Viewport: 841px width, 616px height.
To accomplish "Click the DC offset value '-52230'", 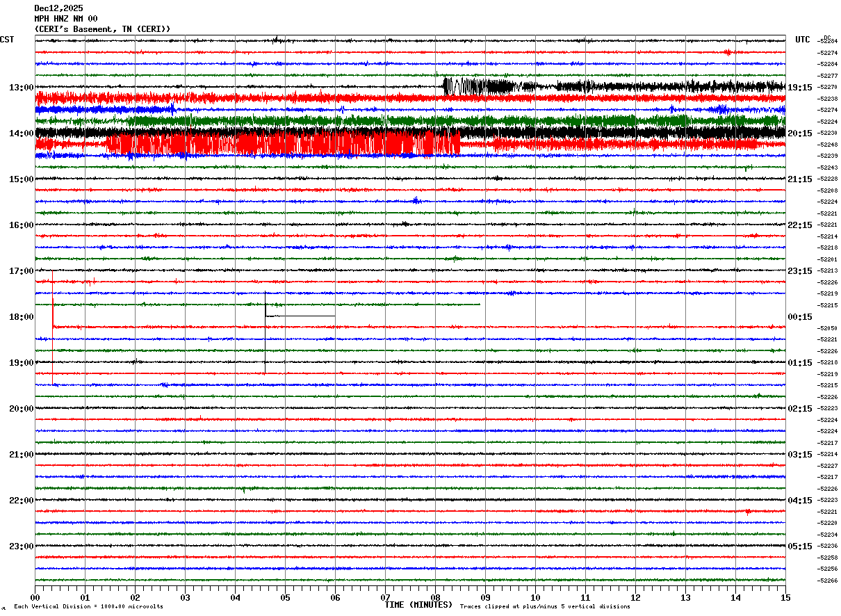I will coord(828,133).
